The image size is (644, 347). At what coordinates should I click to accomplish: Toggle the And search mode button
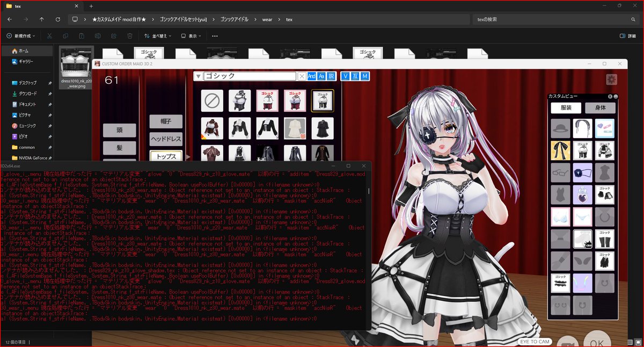[x=311, y=76]
